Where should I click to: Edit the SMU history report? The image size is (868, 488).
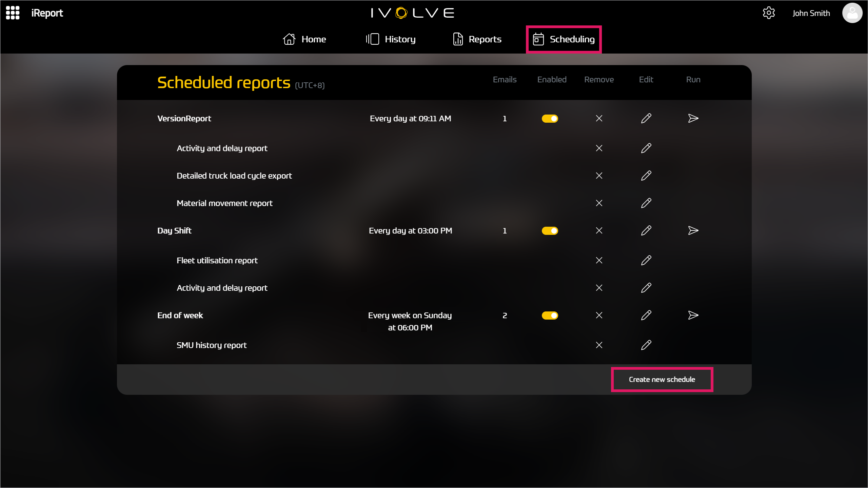pyautogui.click(x=646, y=345)
